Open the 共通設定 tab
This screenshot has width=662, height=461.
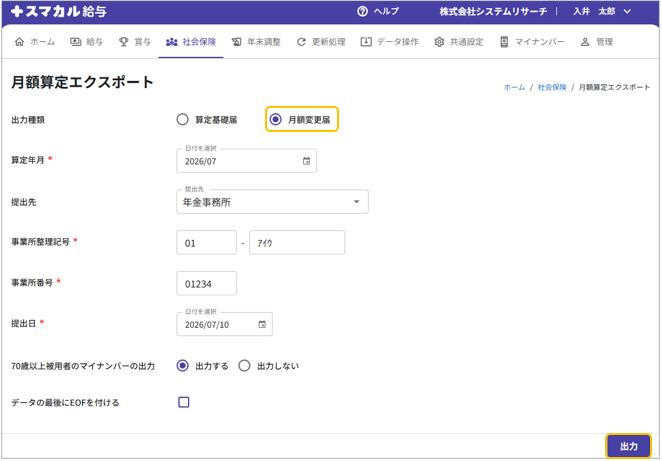pos(459,42)
